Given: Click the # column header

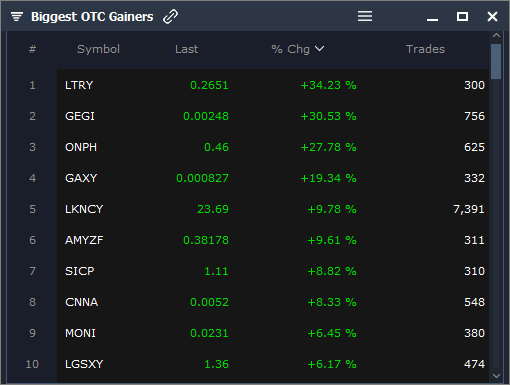Looking at the screenshot, I should 32,49.
